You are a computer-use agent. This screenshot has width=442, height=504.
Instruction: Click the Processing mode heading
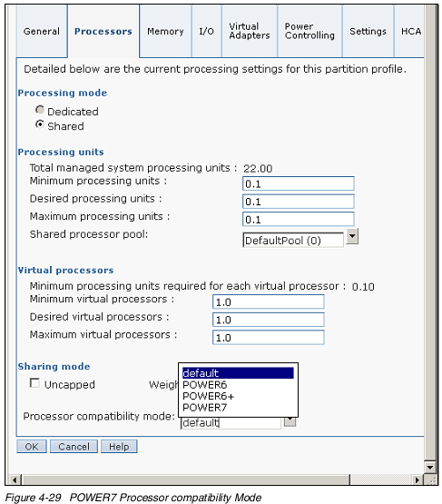click(63, 93)
